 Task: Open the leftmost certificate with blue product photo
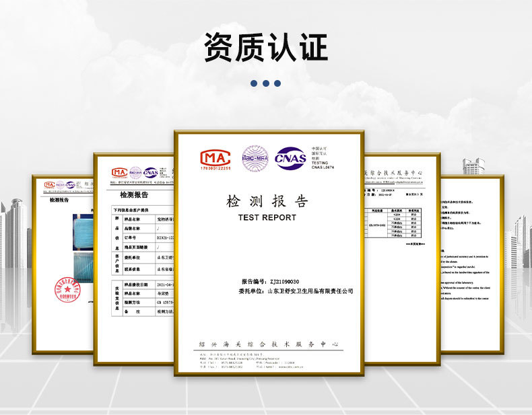pos(63,264)
